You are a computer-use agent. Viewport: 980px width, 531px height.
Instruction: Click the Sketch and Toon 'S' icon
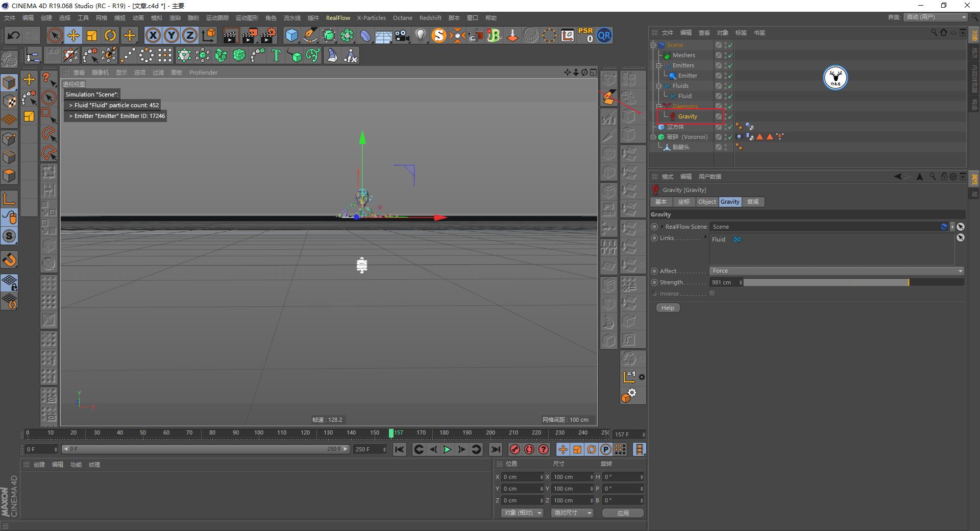click(x=438, y=35)
